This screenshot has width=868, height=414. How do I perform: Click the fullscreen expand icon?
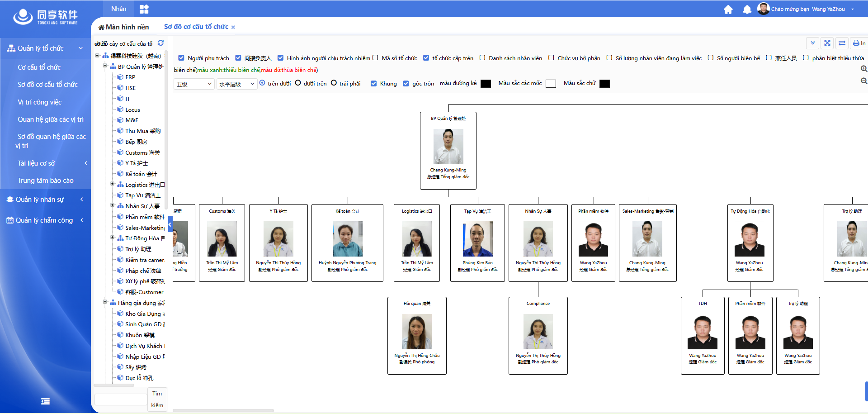point(827,43)
